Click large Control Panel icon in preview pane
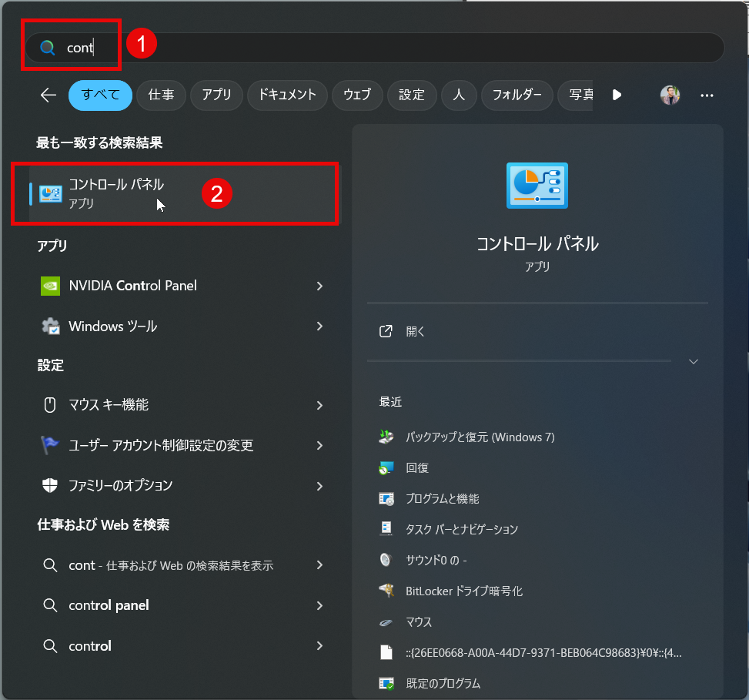749x700 pixels. point(537,186)
